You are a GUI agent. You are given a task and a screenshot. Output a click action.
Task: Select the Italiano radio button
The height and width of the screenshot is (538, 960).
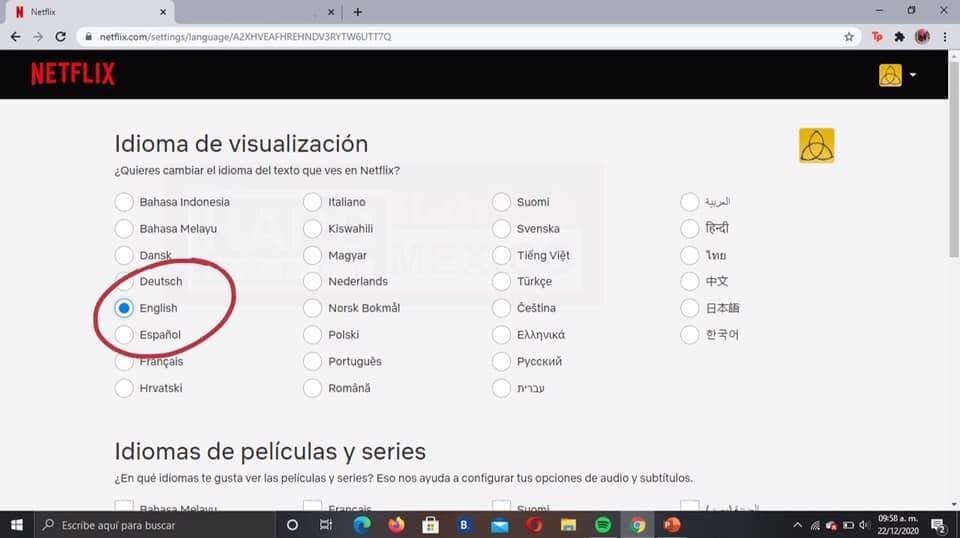click(312, 202)
